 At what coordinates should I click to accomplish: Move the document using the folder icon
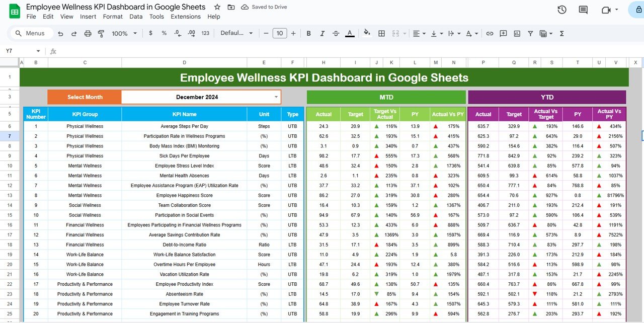click(231, 7)
